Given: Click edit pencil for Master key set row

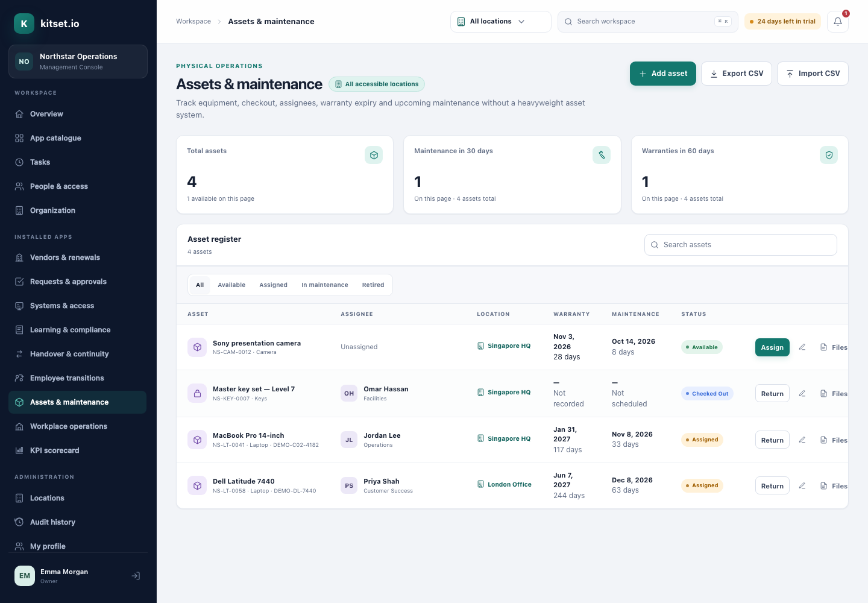Looking at the screenshot, I should click(802, 394).
